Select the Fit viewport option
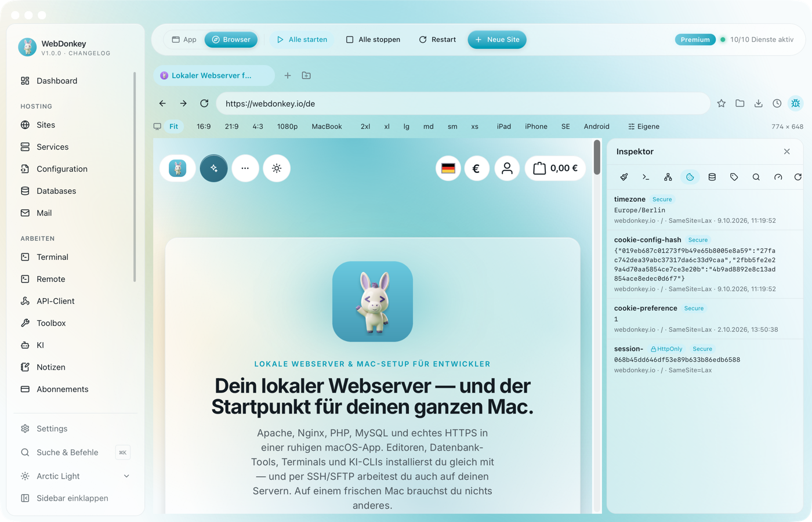Screen dimensions: 812x522 click(174, 126)
